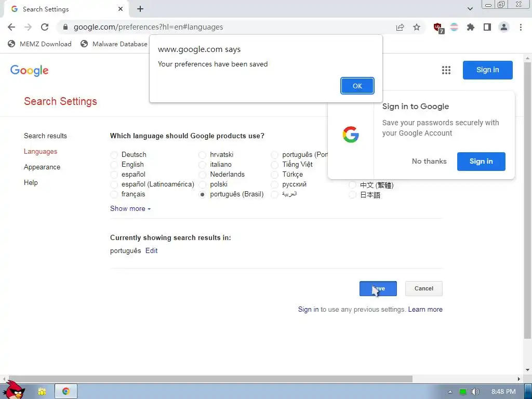This screenshot has width=532, height=399.
Task: Open the Learn more link
Action: pyautogui.click(x=425, y=310)
